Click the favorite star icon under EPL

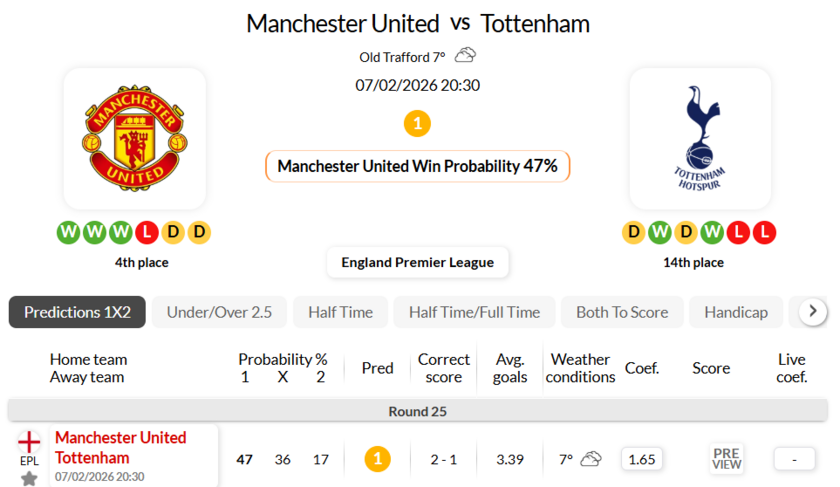click(29, 478)
